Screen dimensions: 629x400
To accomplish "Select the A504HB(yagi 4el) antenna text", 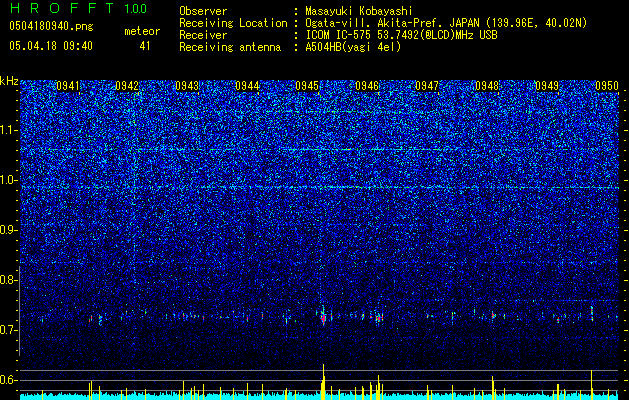I will [x=353, y=47].
